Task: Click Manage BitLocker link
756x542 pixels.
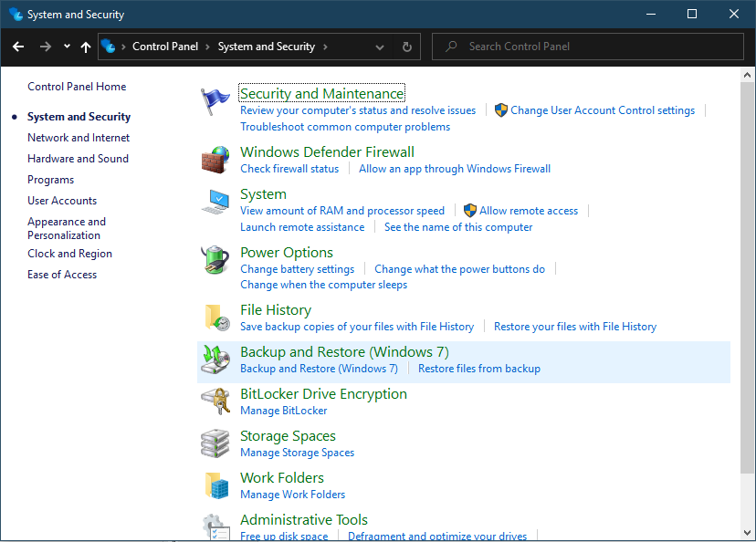Action: (x=283, y=411)
